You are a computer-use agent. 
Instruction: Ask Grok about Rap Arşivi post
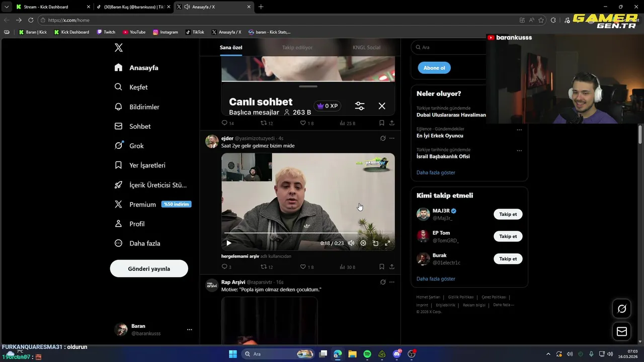click(383, 282)
